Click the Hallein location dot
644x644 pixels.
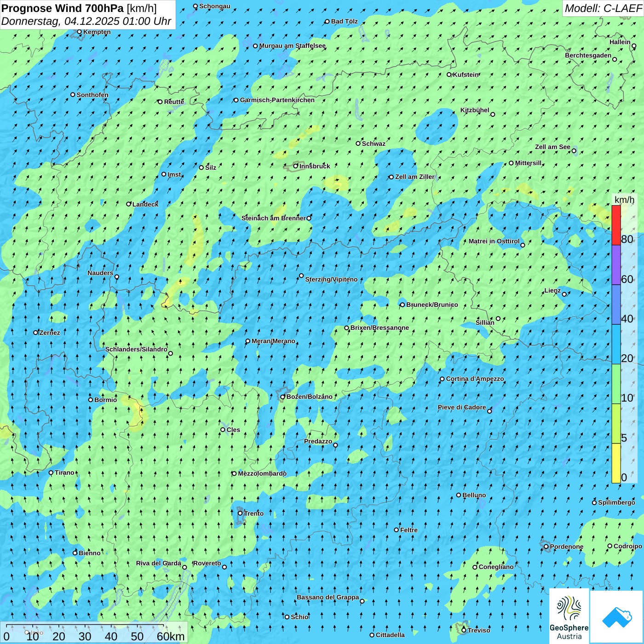(634, 46)
